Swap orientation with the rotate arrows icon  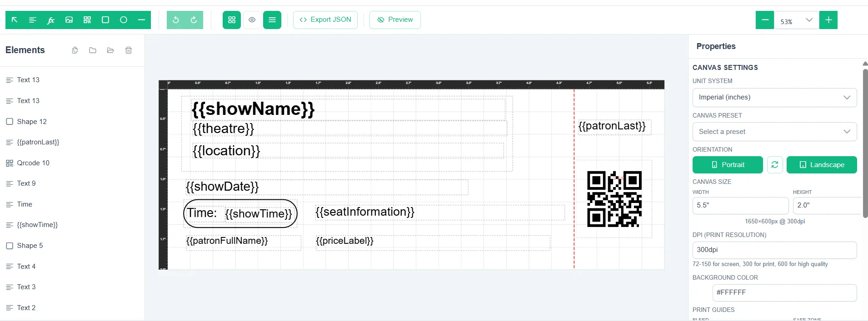click(x=775, y=165)
